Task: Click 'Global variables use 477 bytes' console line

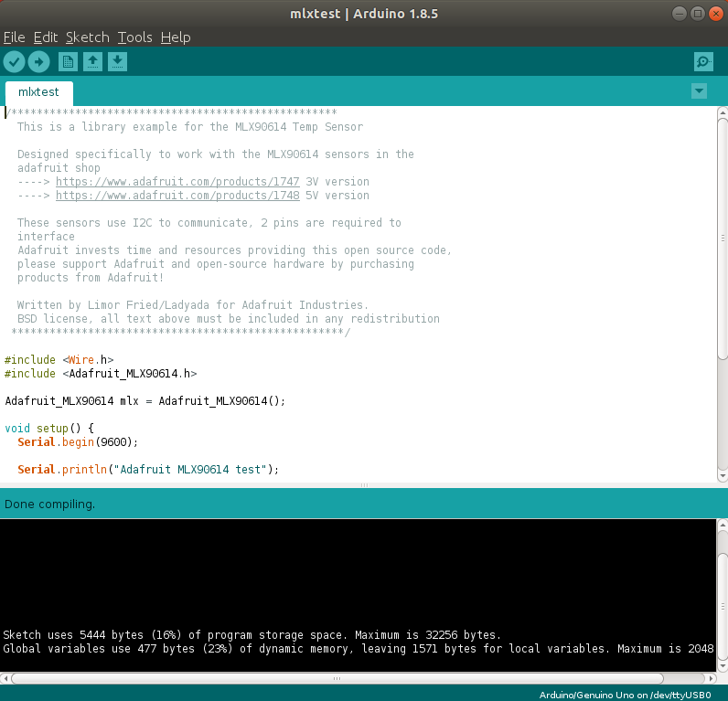Action: [x=358, y=649]
